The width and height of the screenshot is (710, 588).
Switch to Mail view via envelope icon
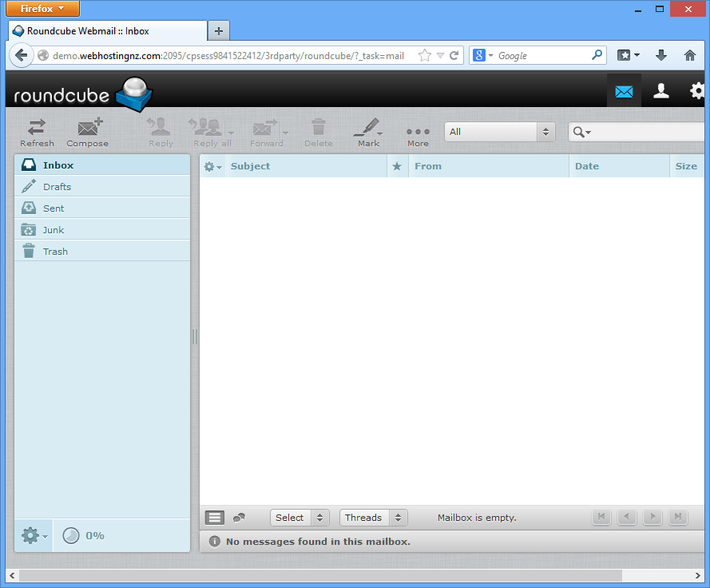coord(625,90)
